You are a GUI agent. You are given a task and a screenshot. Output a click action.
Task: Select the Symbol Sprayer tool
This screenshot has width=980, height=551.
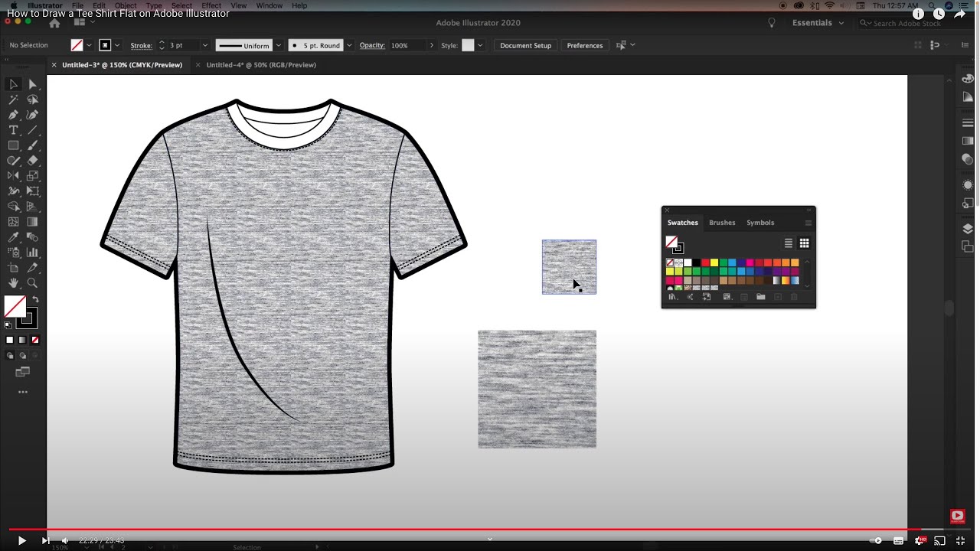click(x=13, y=253)
